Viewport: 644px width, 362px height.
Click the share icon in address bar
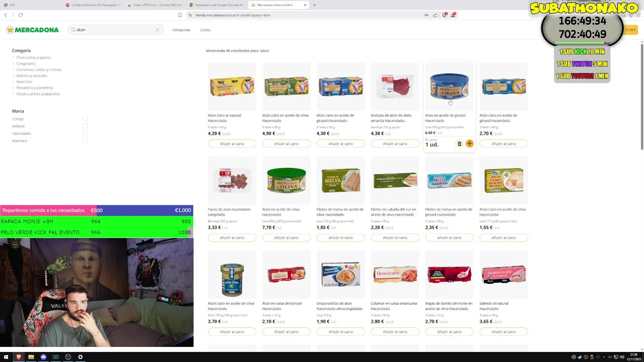tap(435, 15)
